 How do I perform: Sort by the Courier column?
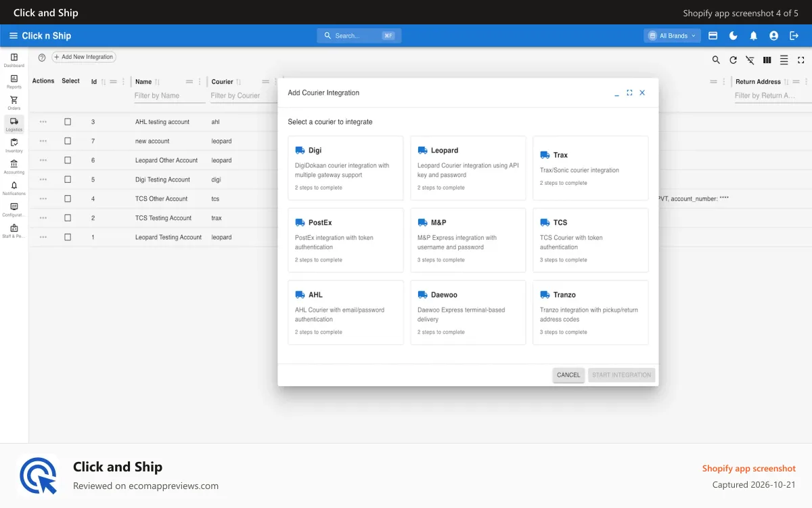[239, 82]
